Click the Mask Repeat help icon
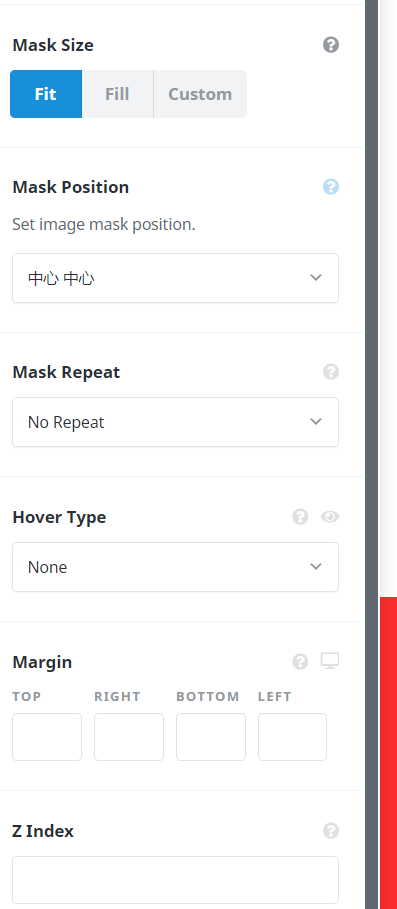The height and width of the screenshot is (909, 397). pyautogui.click(x=331, y=372)
